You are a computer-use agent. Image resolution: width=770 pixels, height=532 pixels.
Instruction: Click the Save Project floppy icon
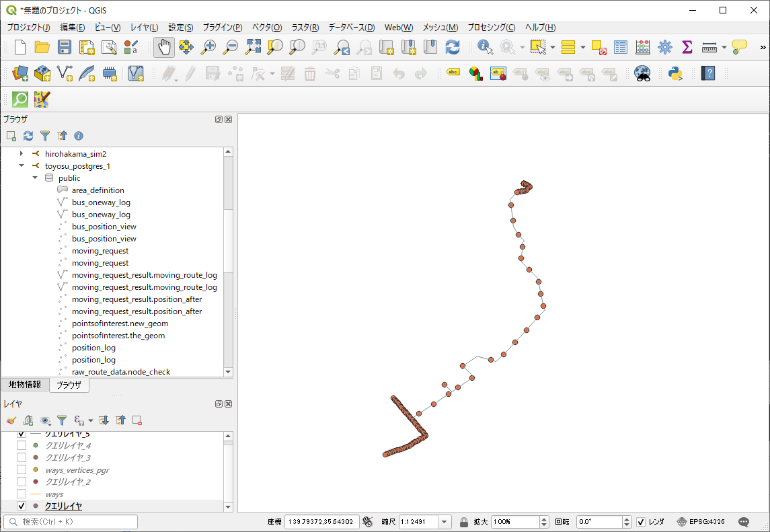pos(64,47)
